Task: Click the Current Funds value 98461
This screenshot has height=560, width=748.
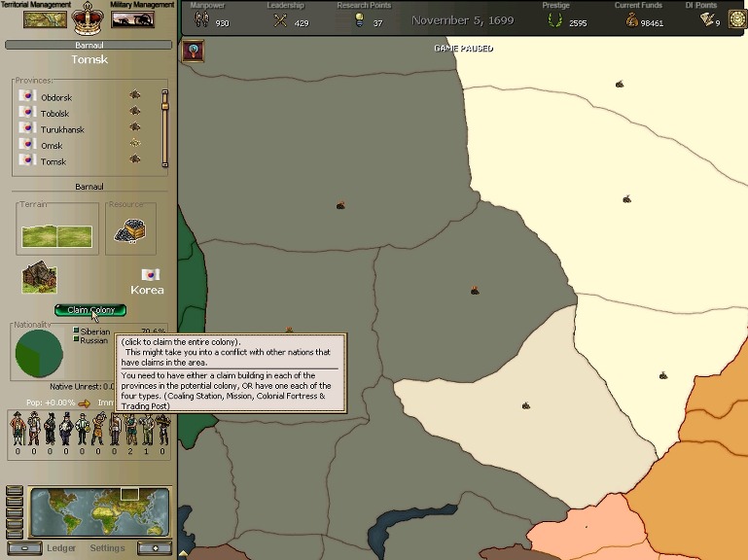Action: [652, 23]
